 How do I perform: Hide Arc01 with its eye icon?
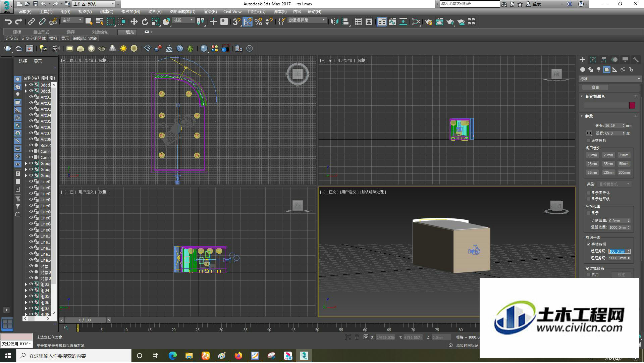[x=31, y=97]
